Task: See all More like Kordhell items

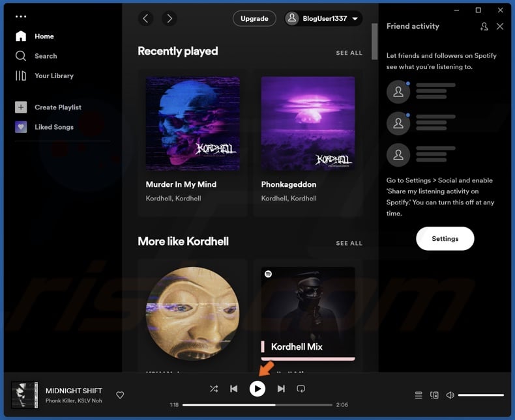Action: point(349,243)
